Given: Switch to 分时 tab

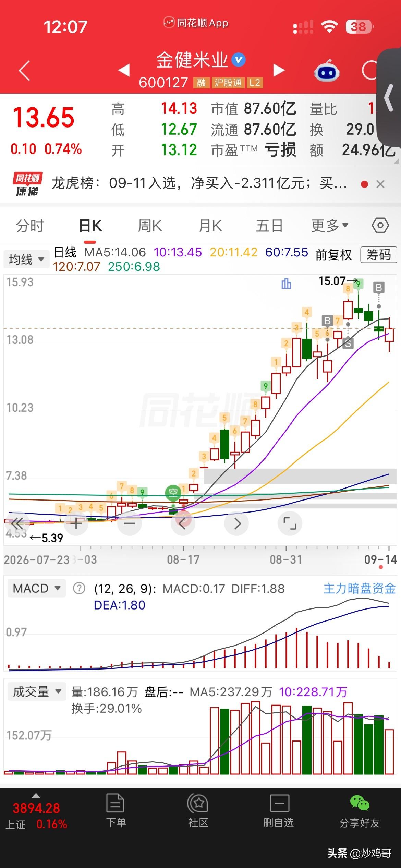Looking at the screenshot, I should (30, 226).
